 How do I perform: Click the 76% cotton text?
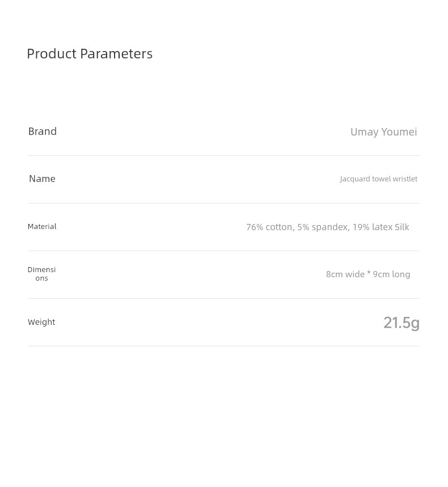pyautogui.click(x=270, y=227)
